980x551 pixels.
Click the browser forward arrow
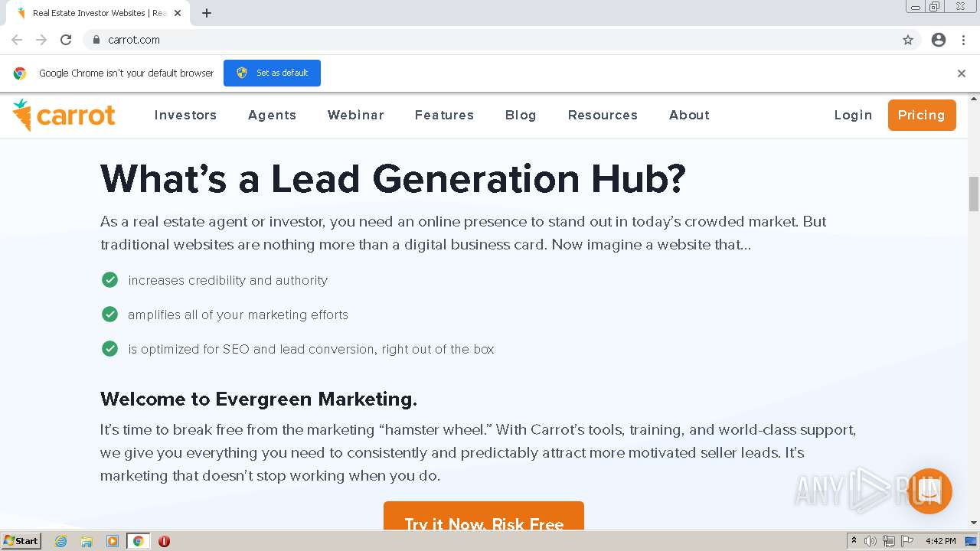(x=41, y=40)
